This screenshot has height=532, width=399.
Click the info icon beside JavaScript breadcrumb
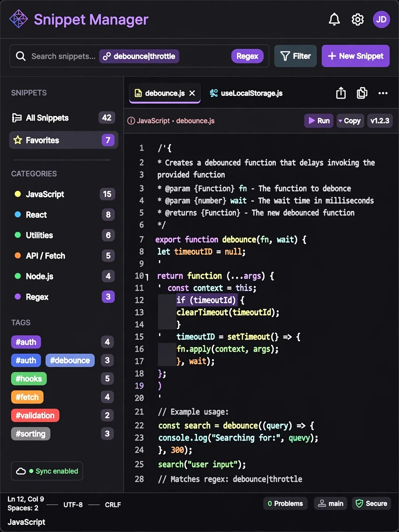click(x=131, y=121)
